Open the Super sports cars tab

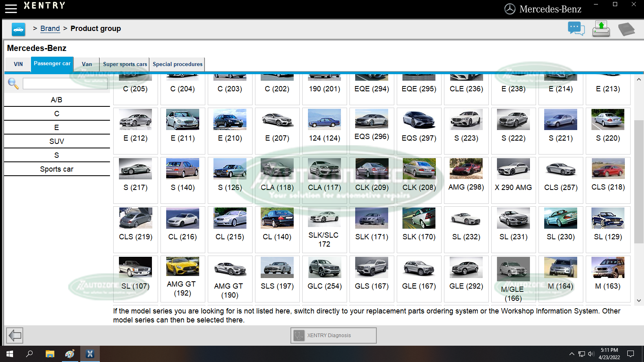pos(125,64)
